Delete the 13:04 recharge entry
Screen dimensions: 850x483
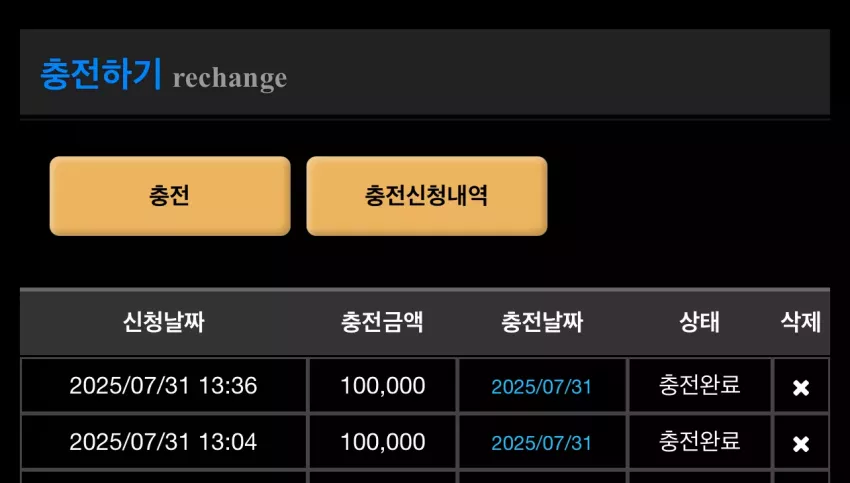(801, 444)
